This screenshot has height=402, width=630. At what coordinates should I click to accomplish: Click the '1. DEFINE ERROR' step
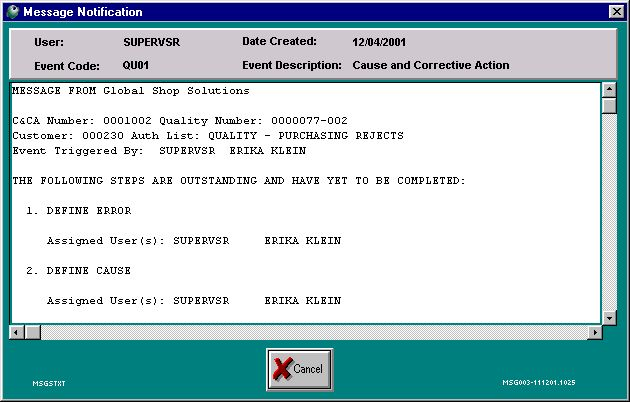pos(79,211)
